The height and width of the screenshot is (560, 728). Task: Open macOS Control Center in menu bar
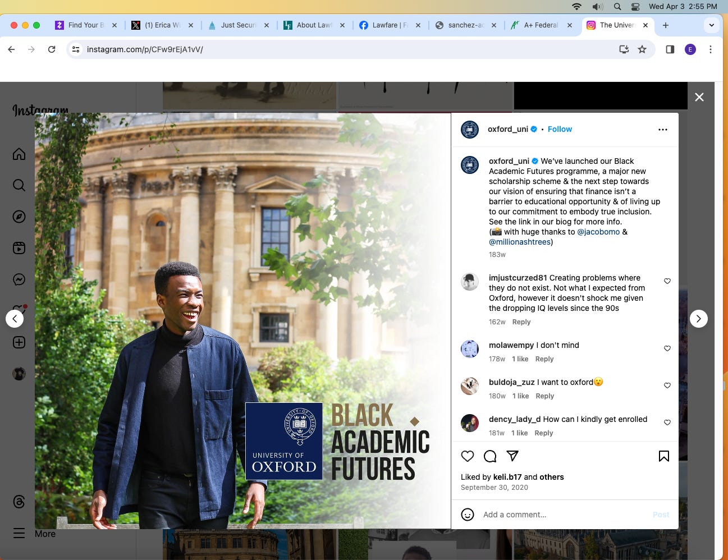click(635, 7)
